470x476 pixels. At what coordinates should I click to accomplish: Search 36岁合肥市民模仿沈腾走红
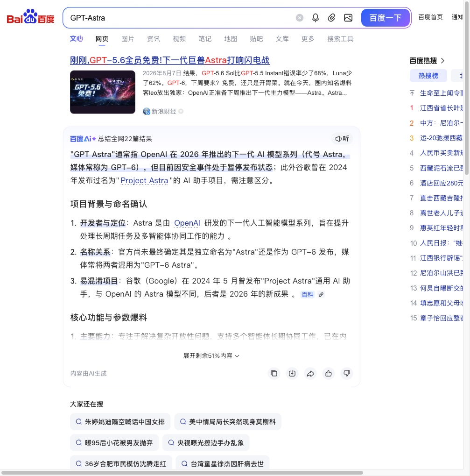pos(121,463)
